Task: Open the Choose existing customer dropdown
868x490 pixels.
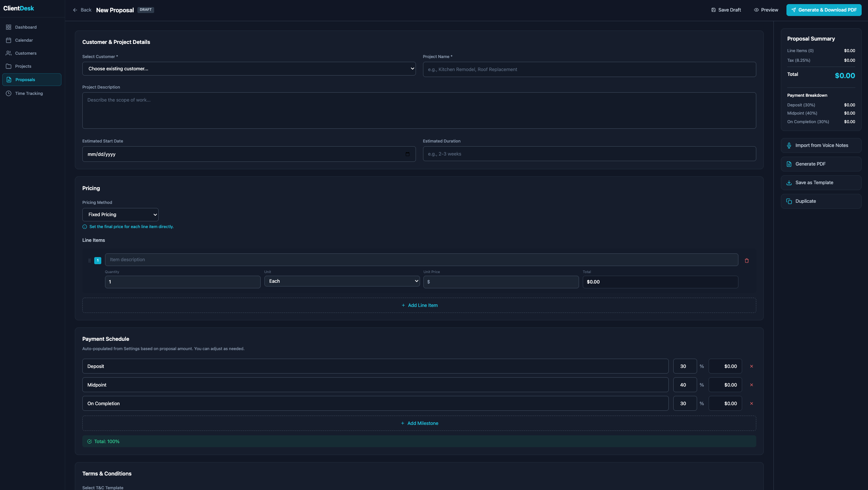Action: pyautogui.click(x=249, y=68)
